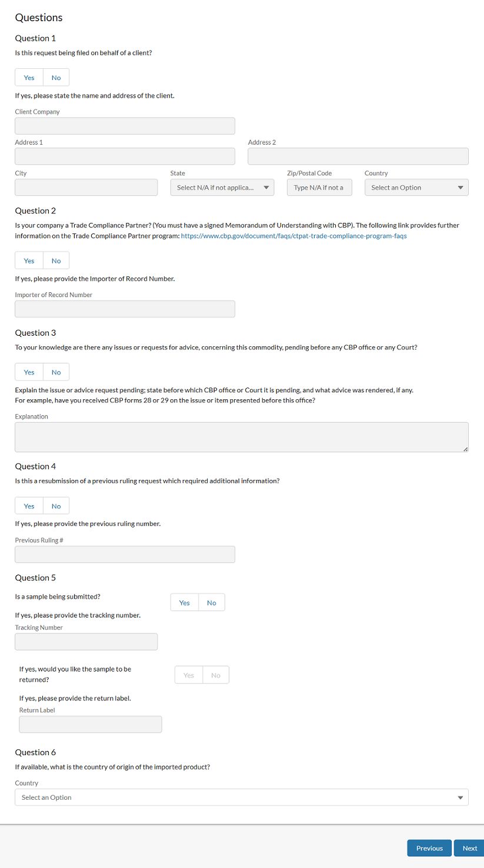Viewport: 484px width, 868px height.
Task: Expand the country of origin dropdown
Action: [241, 797]
